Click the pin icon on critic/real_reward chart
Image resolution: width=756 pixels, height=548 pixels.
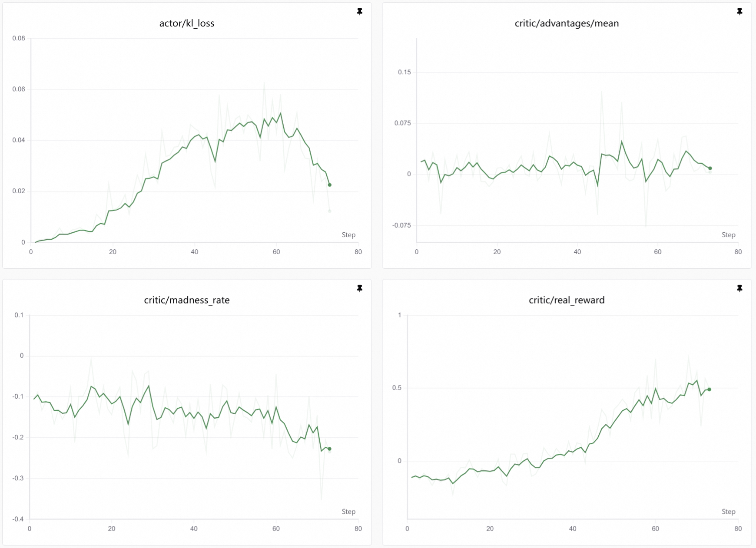coord(739,288)
